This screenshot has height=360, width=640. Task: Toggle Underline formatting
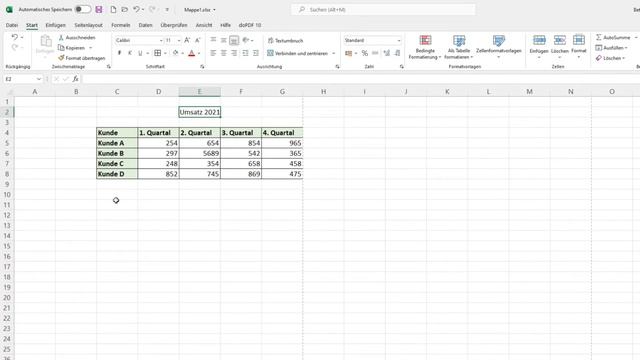[140, 53]
